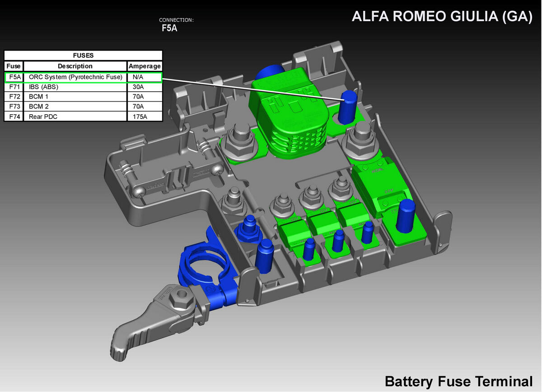Click the Amperage column header

pyautogui.click(x=145, y=66)
